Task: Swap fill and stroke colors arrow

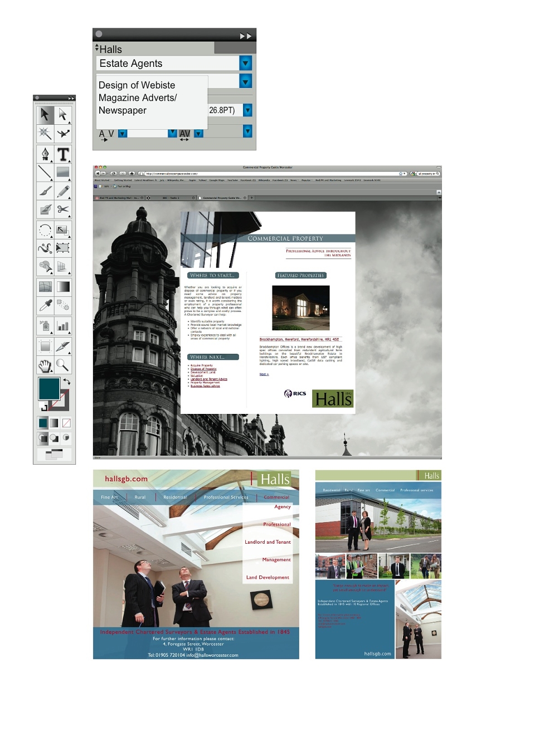Action: click(x=67, y=382)
